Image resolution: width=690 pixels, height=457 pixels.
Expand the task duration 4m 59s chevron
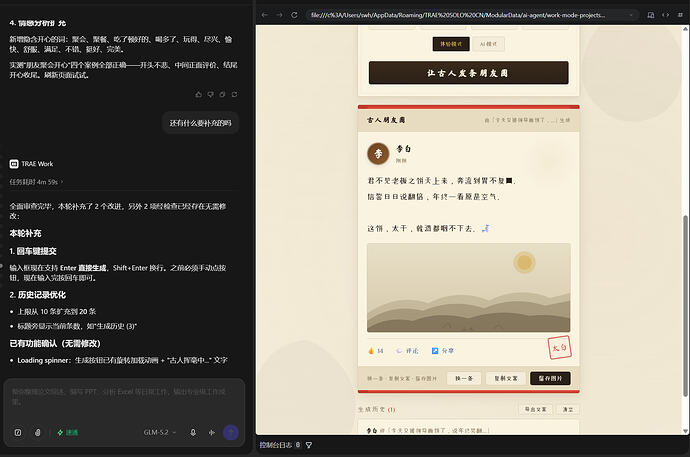tap(62, 182)
